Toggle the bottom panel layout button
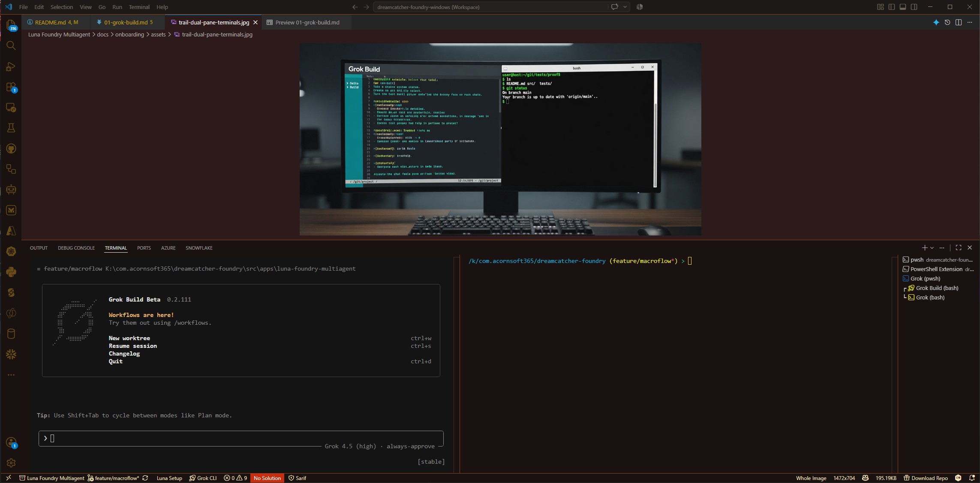980x483 pixels. pos(903,7)
